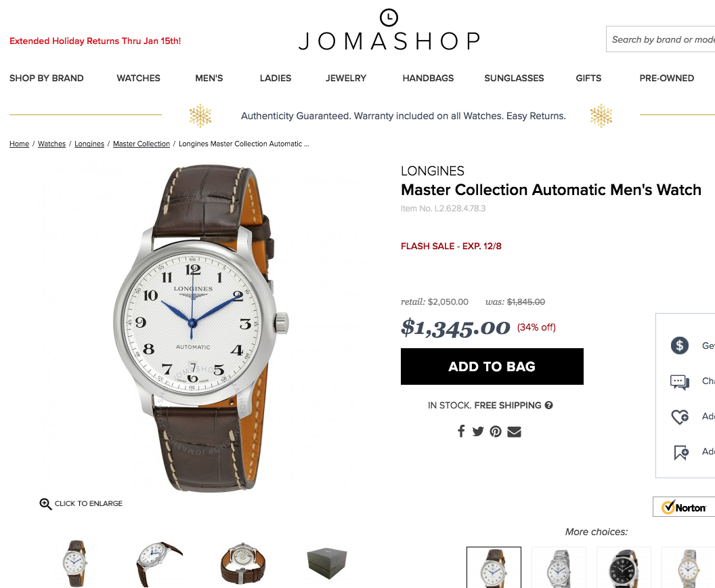
Task: Go to Master Collection breadcrumb link
Action: click(142, 144)
